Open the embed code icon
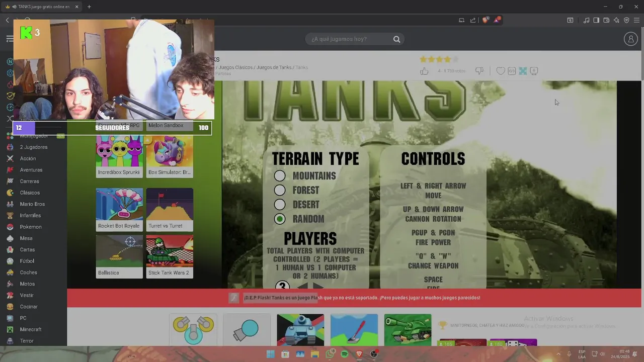The image size is (644, 362). (x=512, y=71)
